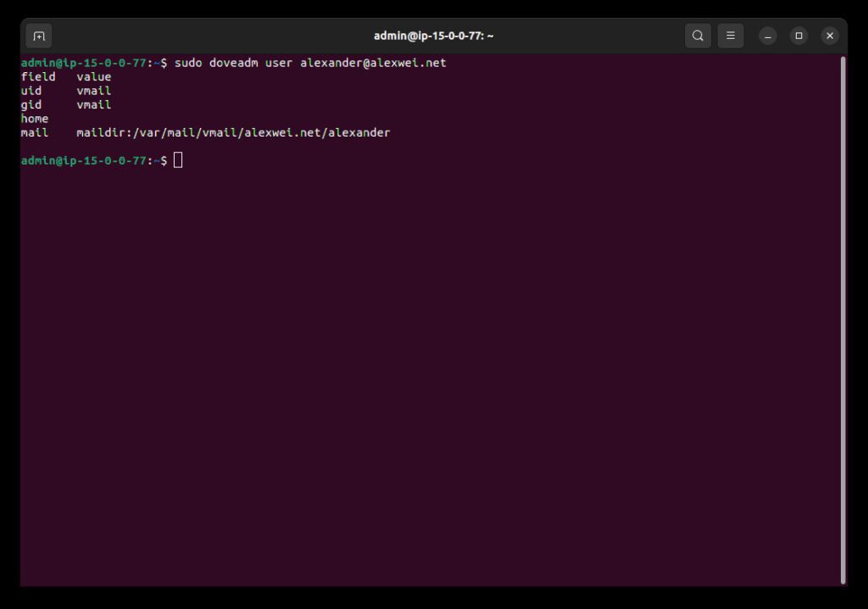Viewport: 868px width, 609px height.
Task: Close the terminal window
Action: pyautogui.click(x=830, y=36)
